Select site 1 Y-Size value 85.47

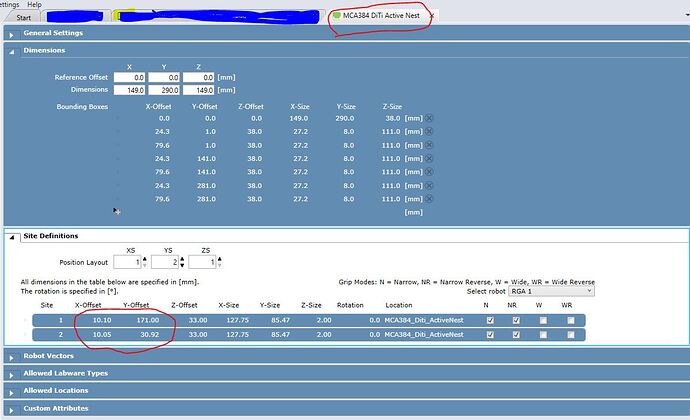point(280,320)
